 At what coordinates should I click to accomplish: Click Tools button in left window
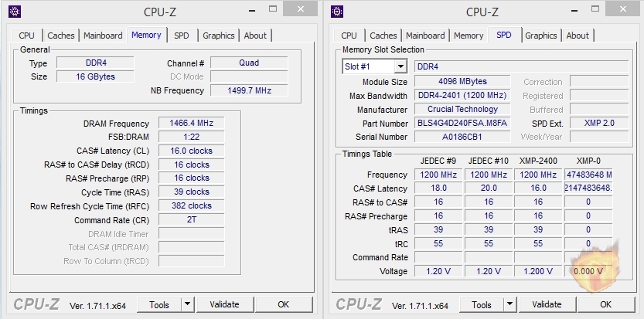point(159,304)
